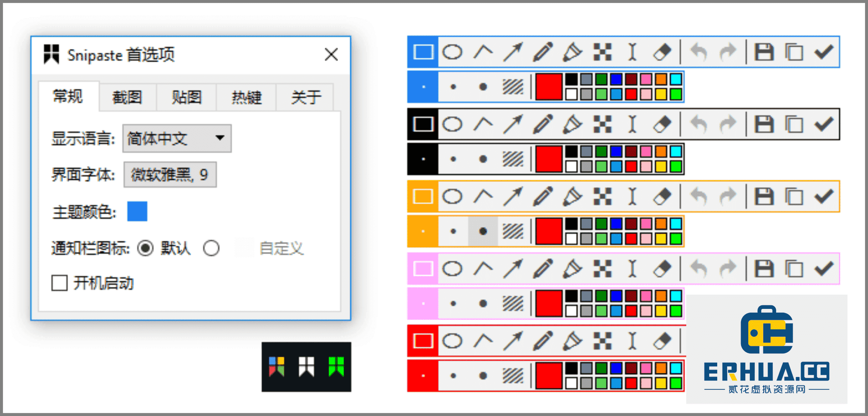This screenshot has height=416, width=868.
Task: Choose the Arrow tool in the black toolbar
Action: [x=513, y=124]
